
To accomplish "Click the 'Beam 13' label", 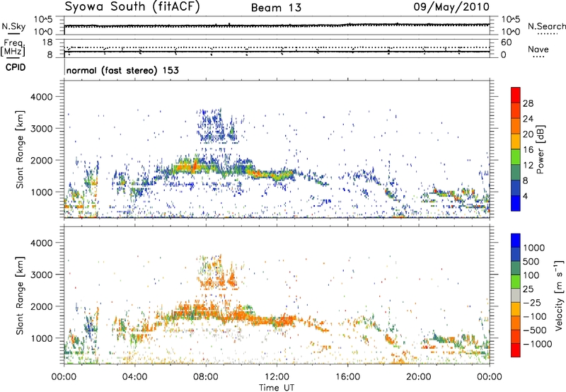I will tap(276, 8).
